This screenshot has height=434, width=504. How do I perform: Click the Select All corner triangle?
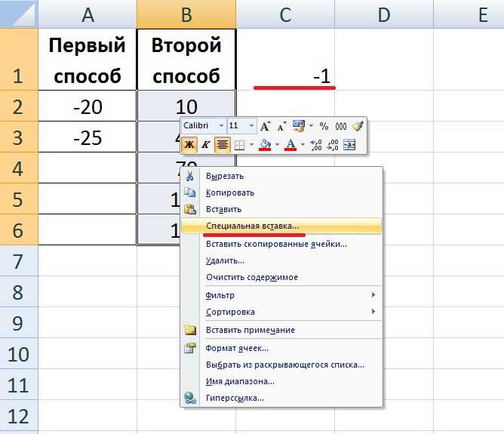click(19, 14)
